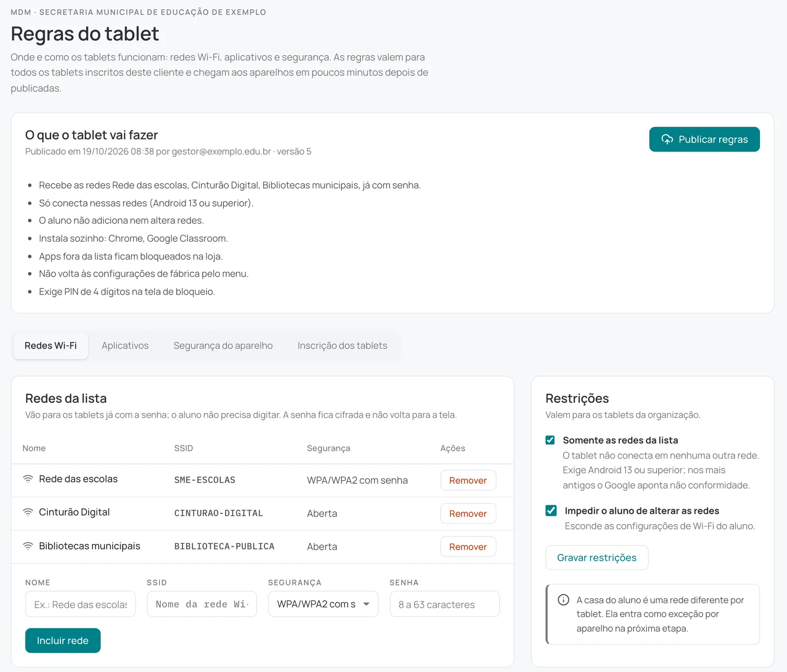Screen dimensions: 787x672
Task: Click the Wi-Fi icon beside Cinturão Digital
Action: [28, 512]
